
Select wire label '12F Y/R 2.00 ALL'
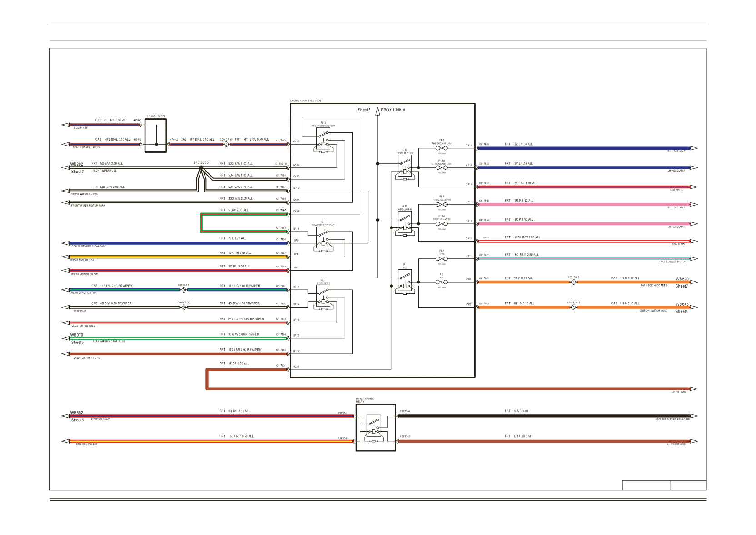pyautogui.click(x=240, y=253)
